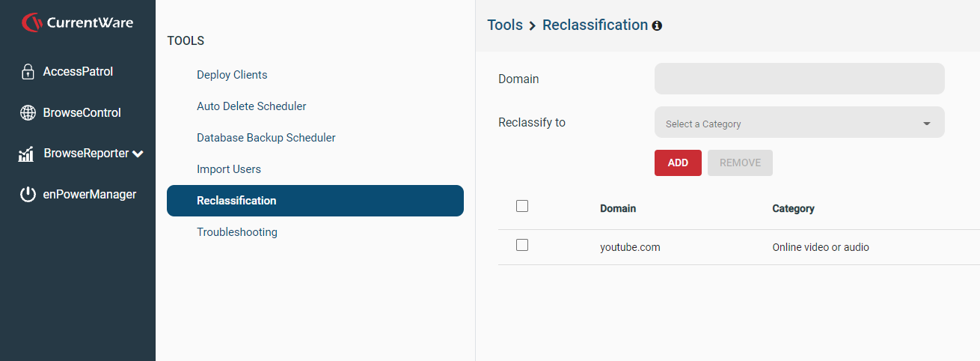
Task: Focus the Domain input field
Action: point(799,79)
